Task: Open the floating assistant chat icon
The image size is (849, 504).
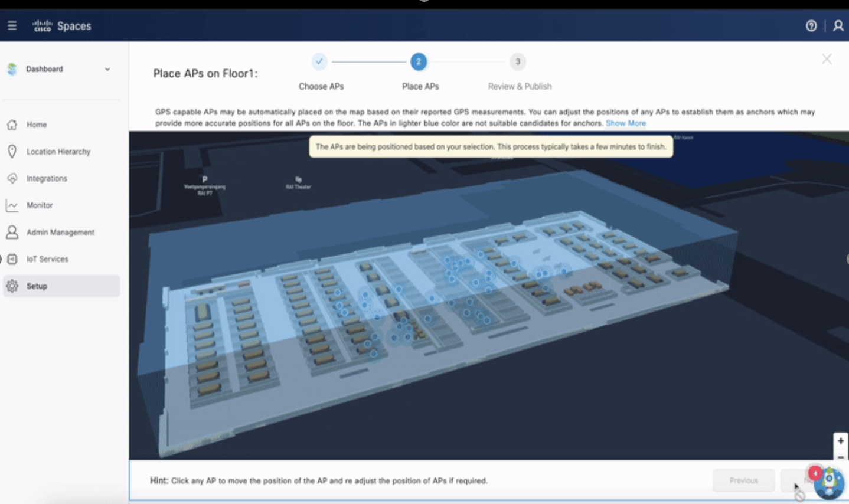Action: coord(830,482)
